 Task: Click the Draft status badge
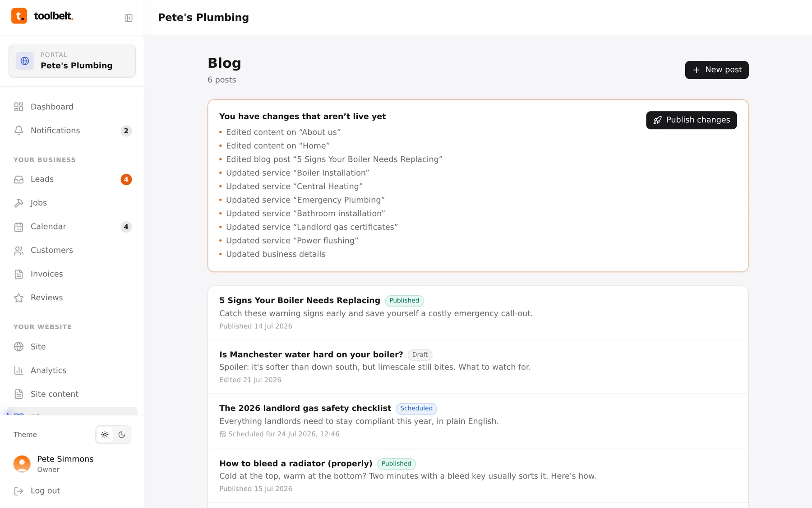coord(420,355)
